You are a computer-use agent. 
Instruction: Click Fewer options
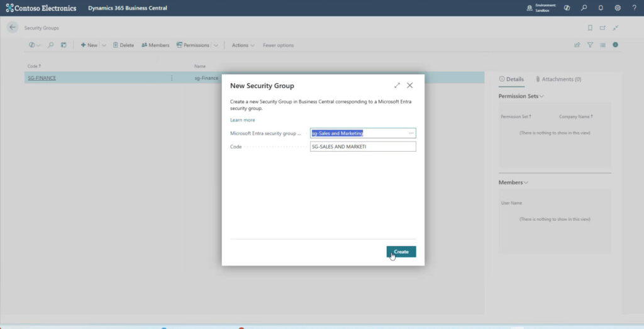point(278,45)
